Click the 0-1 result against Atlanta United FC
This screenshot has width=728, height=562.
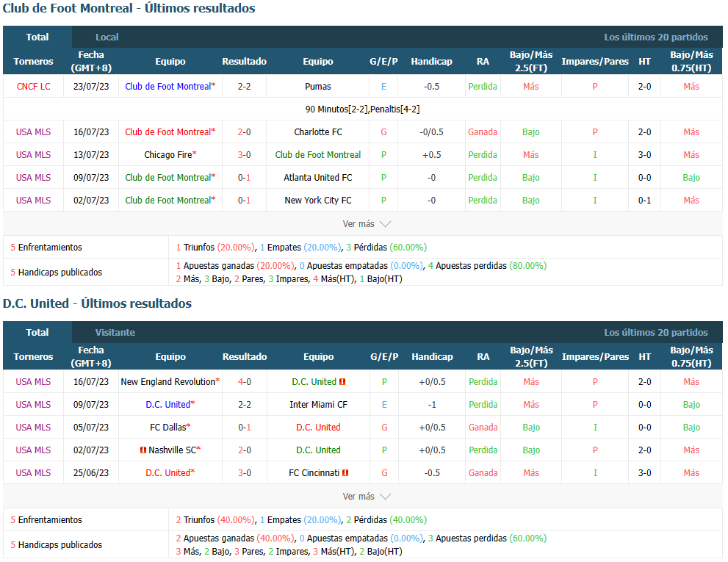[x=244, y=178]
